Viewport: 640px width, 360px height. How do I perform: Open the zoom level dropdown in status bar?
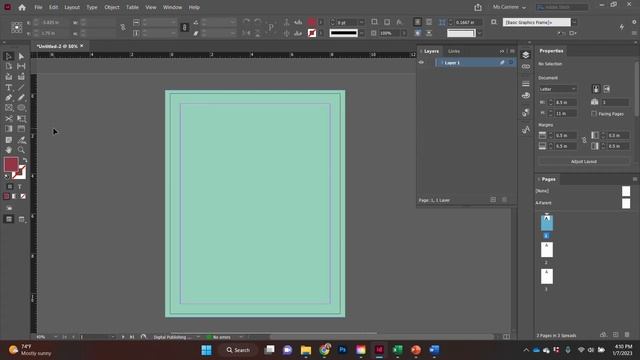click(56, 337)
